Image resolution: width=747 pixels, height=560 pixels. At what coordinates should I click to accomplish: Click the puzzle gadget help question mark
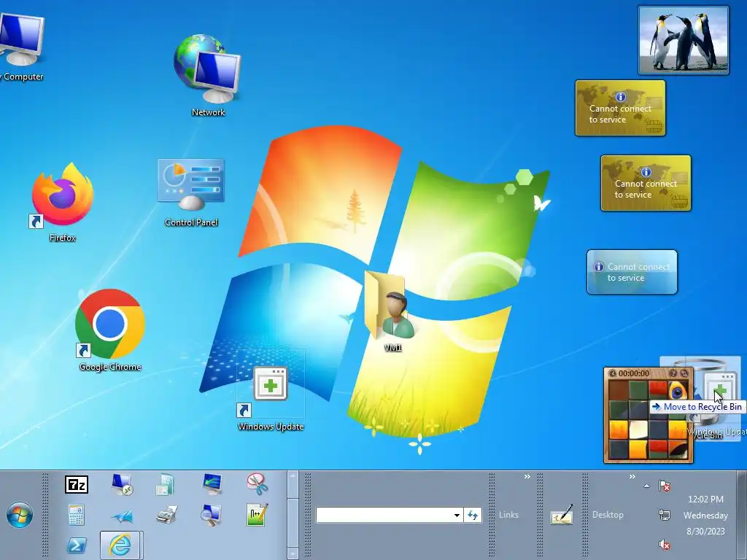[x=673, y=373]
